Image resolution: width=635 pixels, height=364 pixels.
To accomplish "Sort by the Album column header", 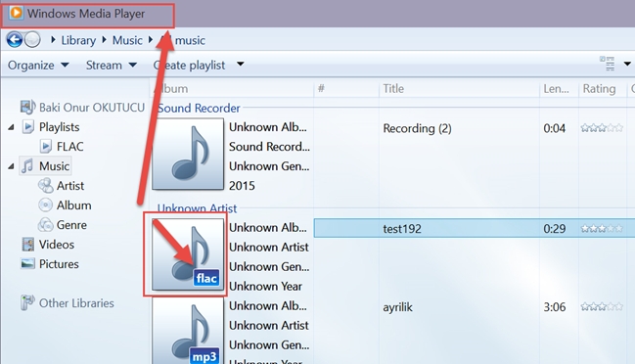I will click(233, 89).
